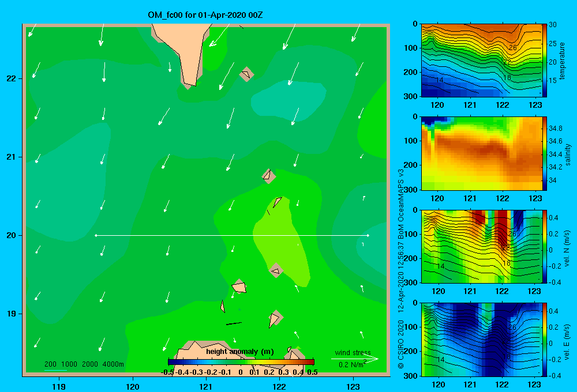Click the 'vel. E (m/s)' axis label
Image resolution: width=577 pixels, height=392 pixels.
(567, 342)
